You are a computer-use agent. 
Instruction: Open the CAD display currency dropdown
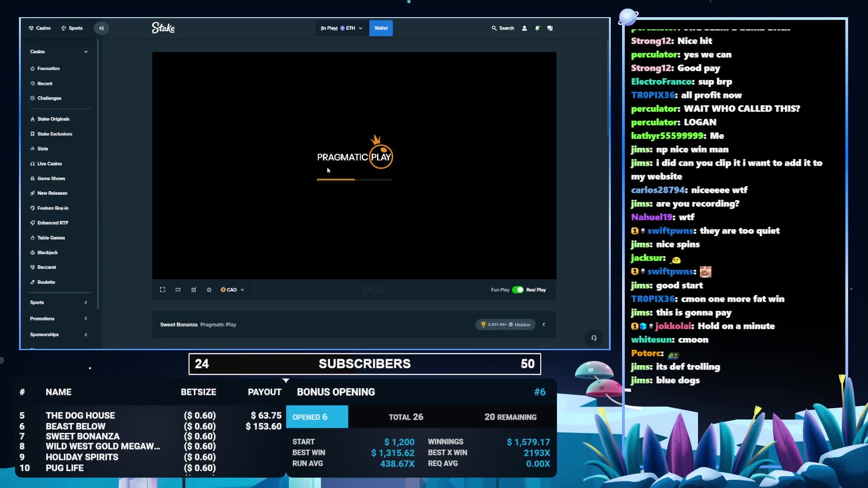[x=232, y=290]
